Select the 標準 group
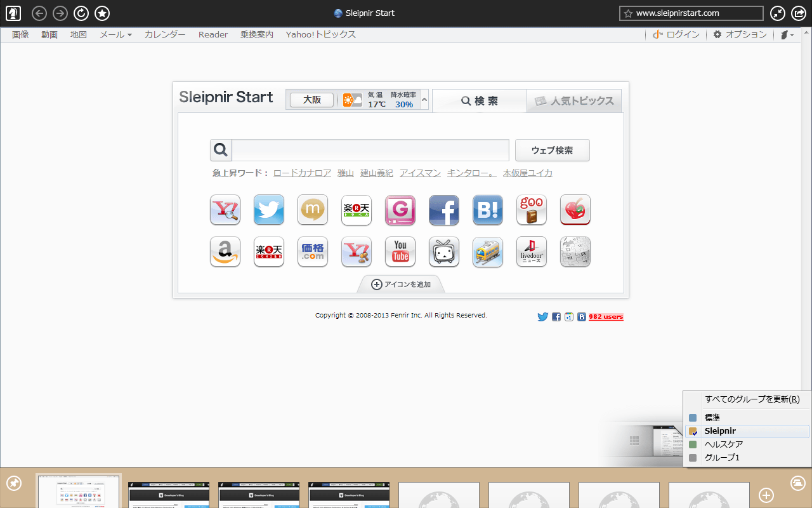812x508 pixels. click(x=747, y=418)
